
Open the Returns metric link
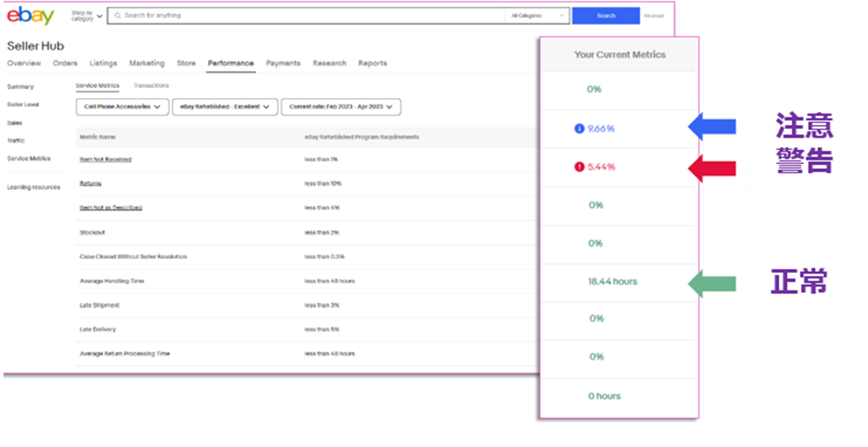90,184
